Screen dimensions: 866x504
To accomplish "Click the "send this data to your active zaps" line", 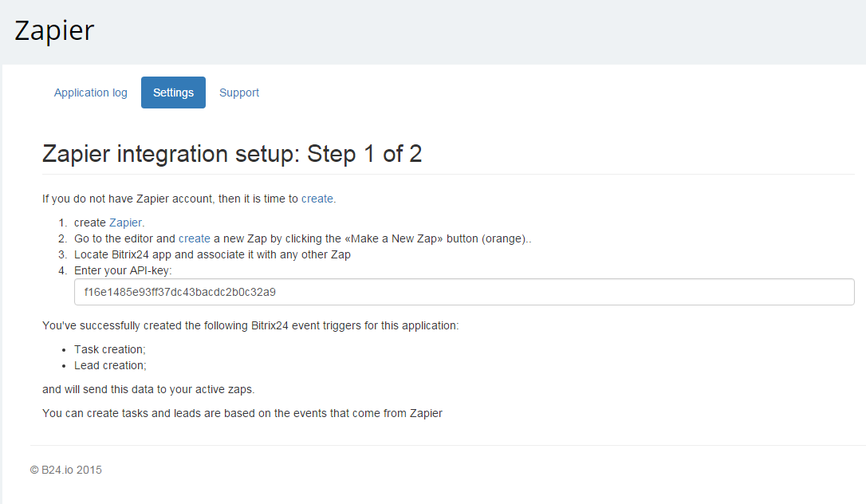I will pyautogui.click(x=148, y=389).
